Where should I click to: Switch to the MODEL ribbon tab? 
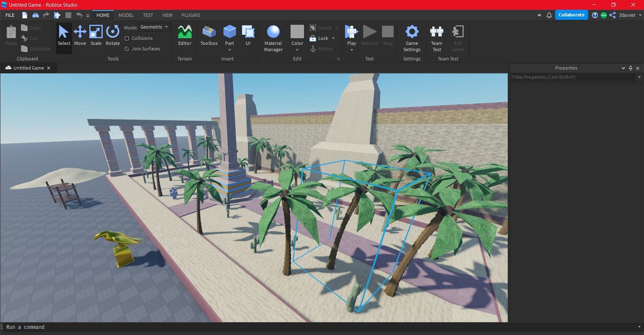pyautogui.click(x=125, y=15)
